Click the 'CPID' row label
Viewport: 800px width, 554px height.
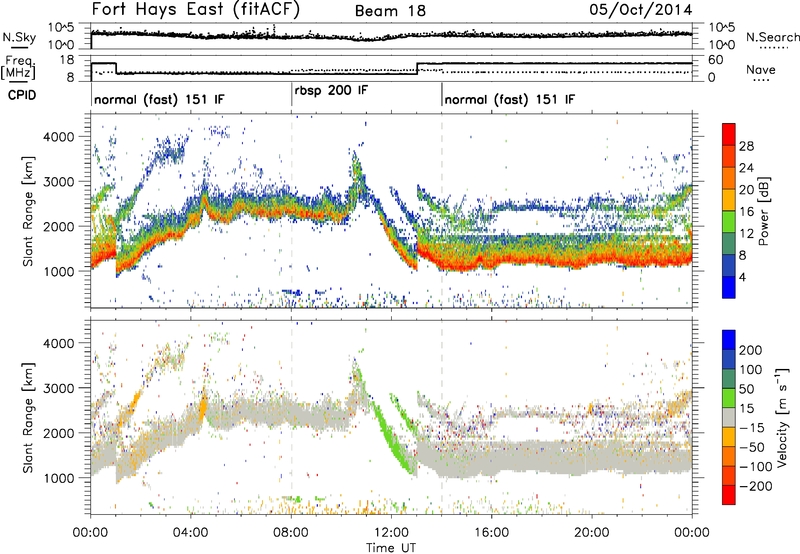[22, 95]
